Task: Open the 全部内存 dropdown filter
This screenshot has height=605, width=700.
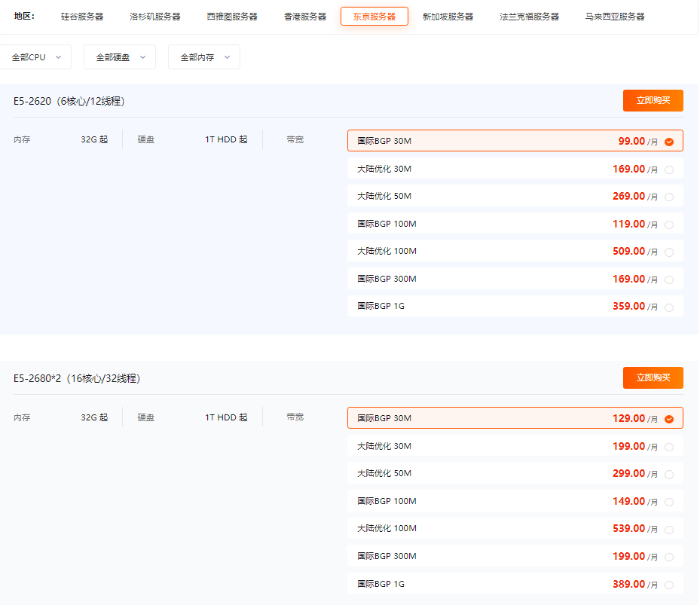Action: [x=203, y=57]
